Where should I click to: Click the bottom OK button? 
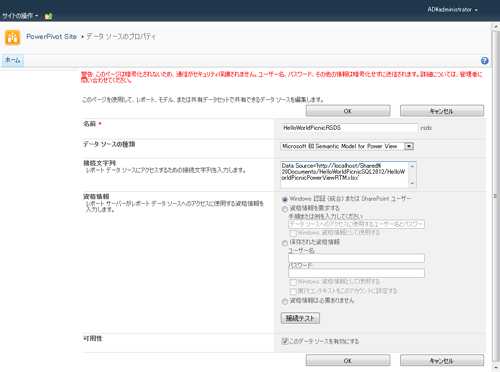[x=348, y=360]
